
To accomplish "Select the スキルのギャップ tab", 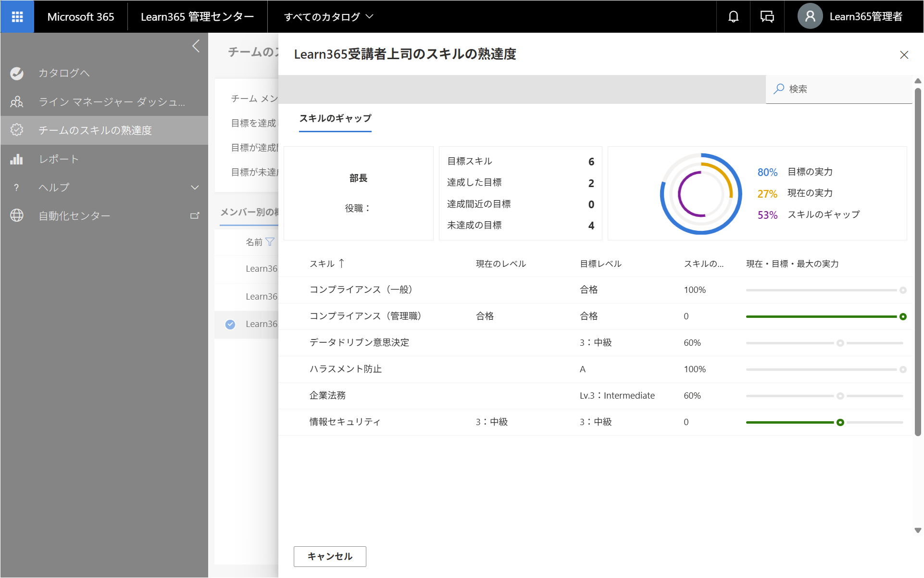I will [x=336, y=118].
